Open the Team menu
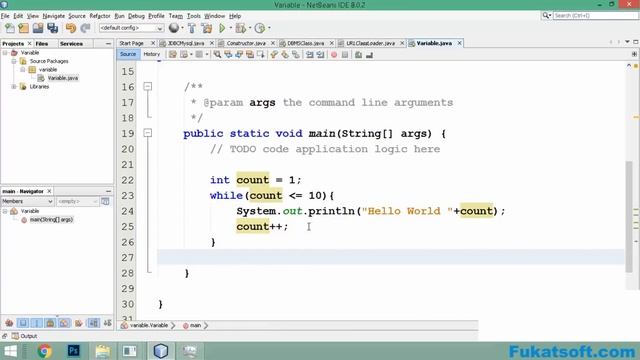The image size is (640, 360). [176, 16]
